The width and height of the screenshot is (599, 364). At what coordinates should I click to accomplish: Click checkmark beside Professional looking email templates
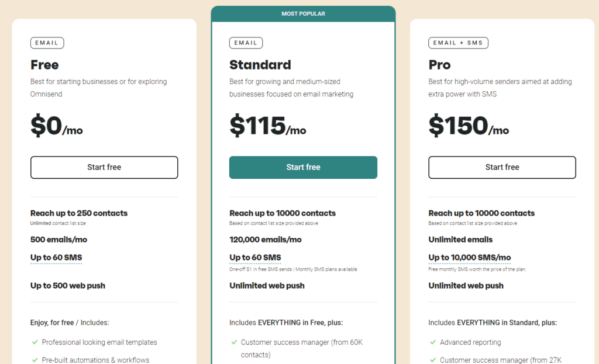pyautogui.click(x=35, y=342)
